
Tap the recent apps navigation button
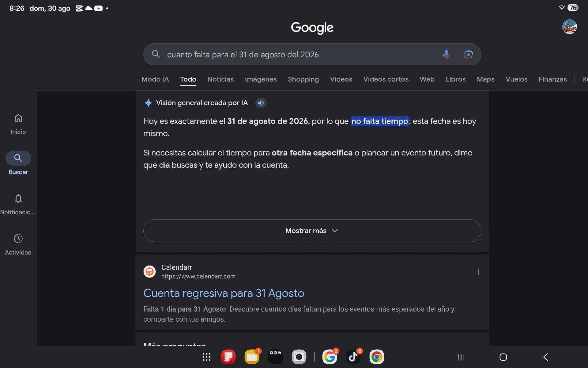coord(461,357)
